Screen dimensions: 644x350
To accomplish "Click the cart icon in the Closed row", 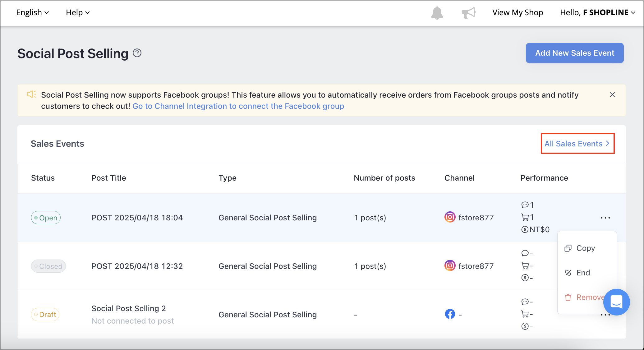I will click(525, 266).
